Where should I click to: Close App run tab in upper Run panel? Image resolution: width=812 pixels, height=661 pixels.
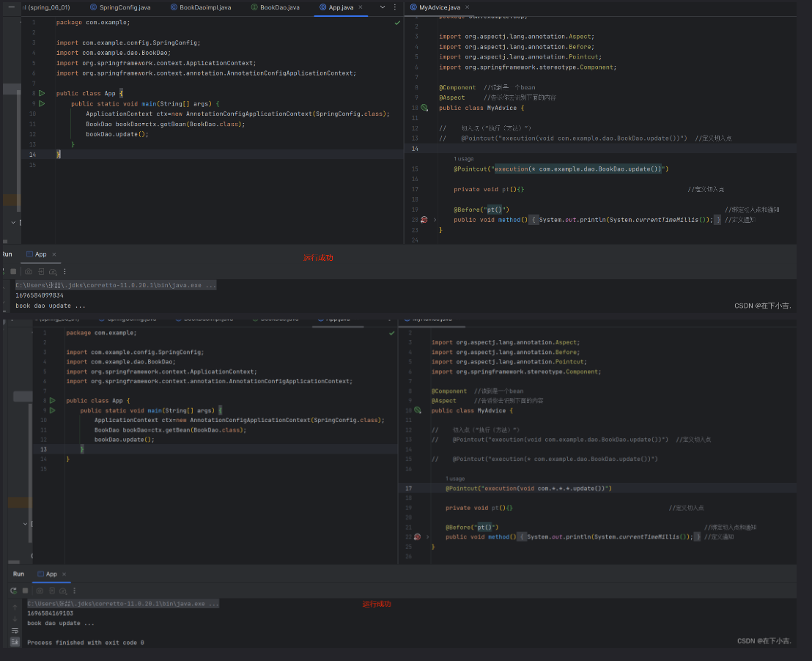53,254
